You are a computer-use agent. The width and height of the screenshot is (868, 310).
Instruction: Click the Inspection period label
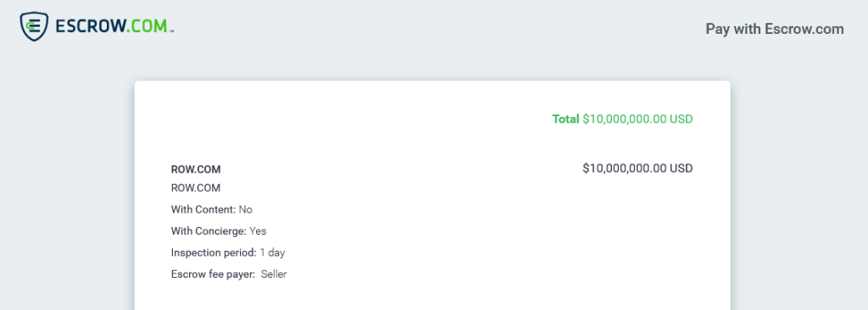214,252
